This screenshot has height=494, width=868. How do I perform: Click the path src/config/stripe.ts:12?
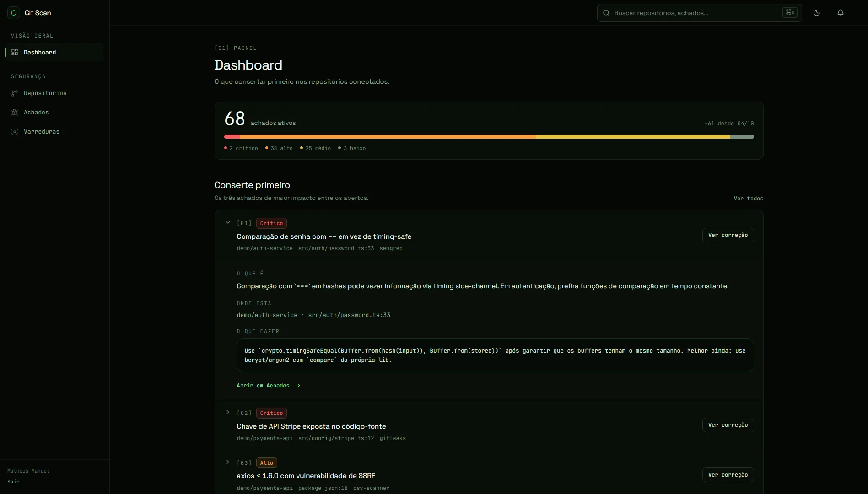(x=336, y=438)
